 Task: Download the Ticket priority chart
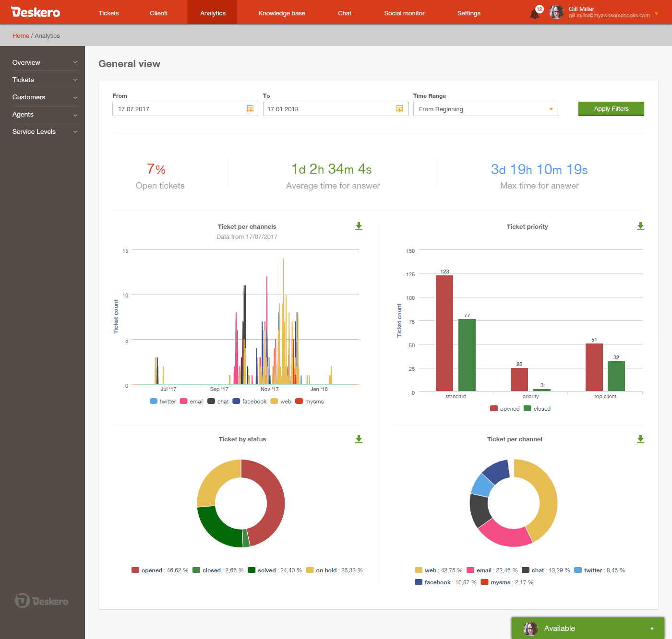(x=640, y=226)
